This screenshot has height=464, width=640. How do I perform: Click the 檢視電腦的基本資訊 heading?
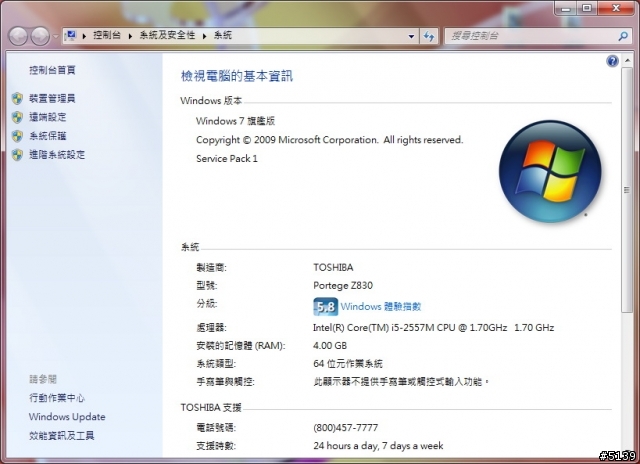[237, 76]
